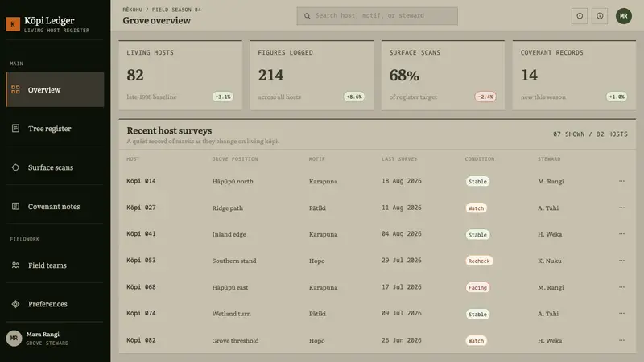Click the Surface scans circle icon

pos(15,167)
